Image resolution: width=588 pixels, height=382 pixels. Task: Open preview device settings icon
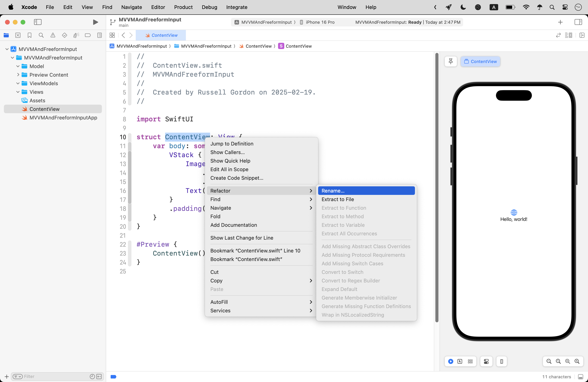click(x=501, y=362)
